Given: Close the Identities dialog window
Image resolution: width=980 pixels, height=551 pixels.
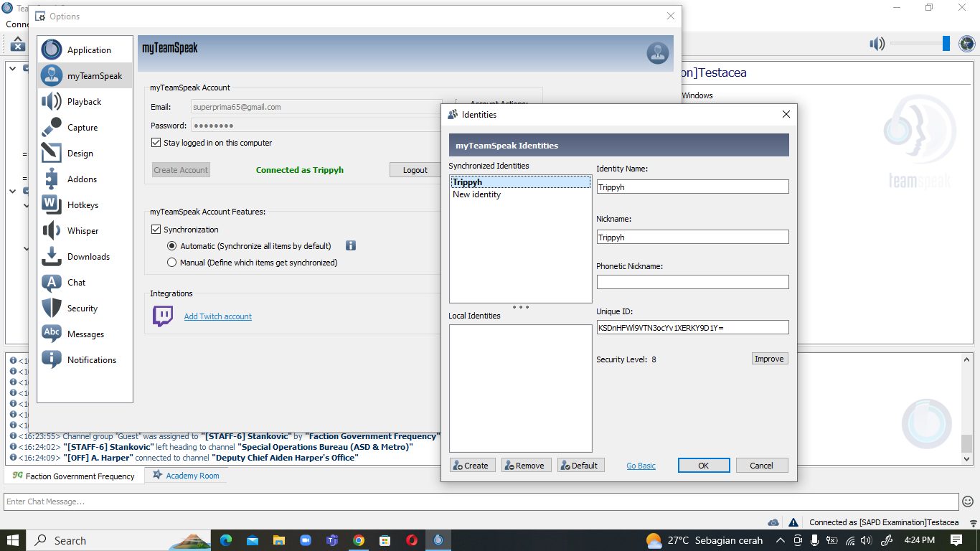Looking at the screenshot, I should [786, 114].
